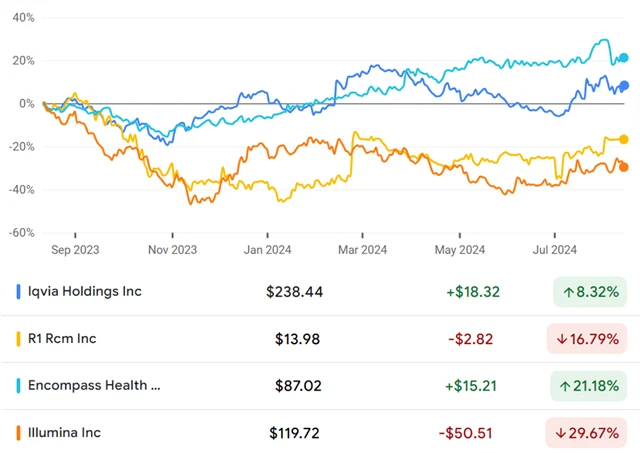Click the yellow endpoint dot on the chart

[624, 139]
